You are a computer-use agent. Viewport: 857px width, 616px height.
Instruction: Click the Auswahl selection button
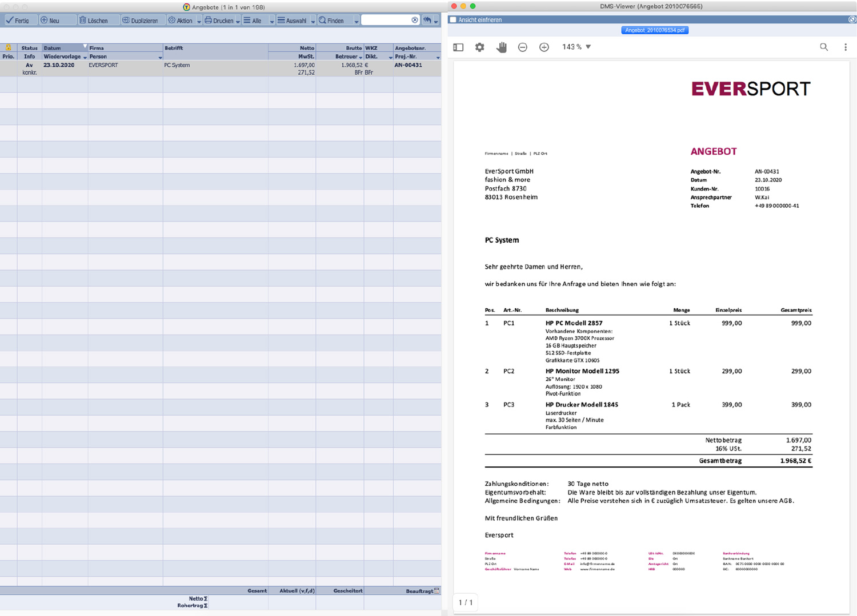pyautogui.click(x=293, y=20)
